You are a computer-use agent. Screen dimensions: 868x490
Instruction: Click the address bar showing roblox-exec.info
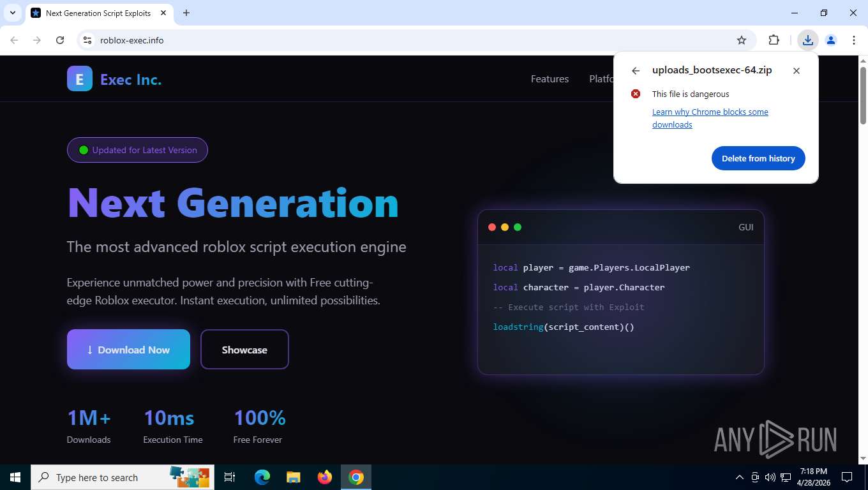pyautogui.click(x=415, y=40)
